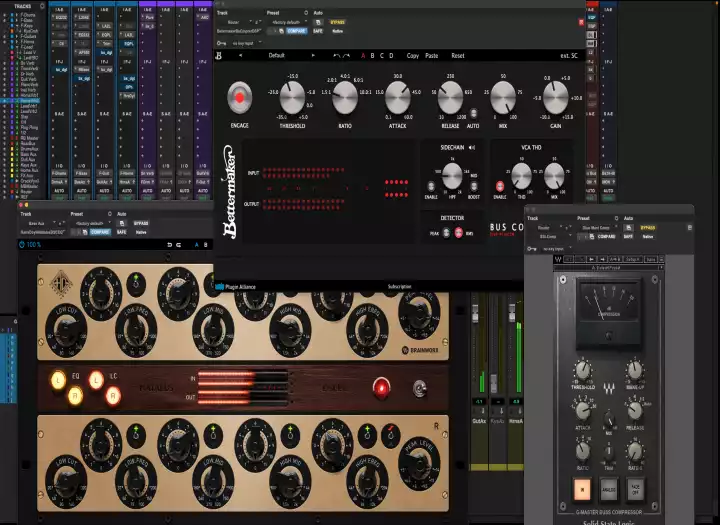This screenshot has width=720, height=525.
Task: Toggle the sidechain MID BOOST switch
Action: point(473,186)
